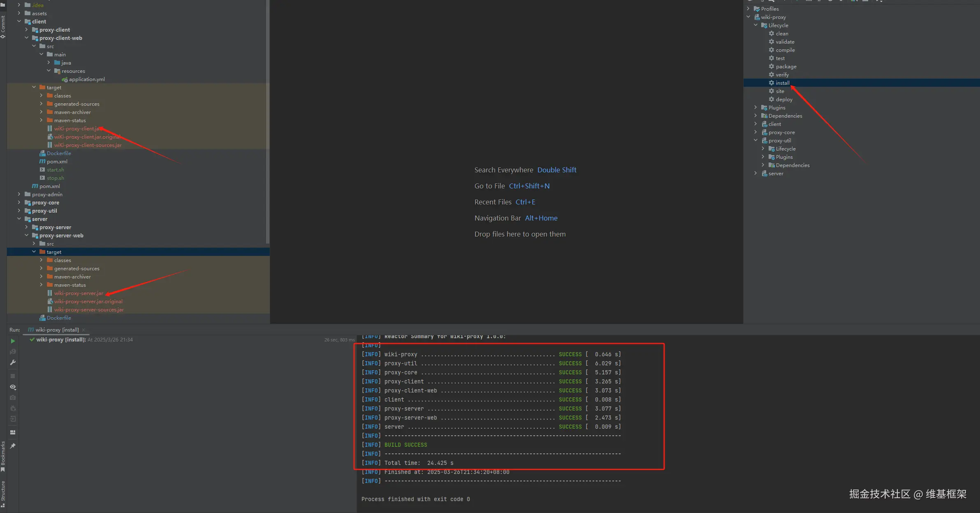Open the Dockerfile under proxy-client-web
Image resolution: width=980 pixels, height=513 pixels.
pyautogui.click(x=58, y=153)
